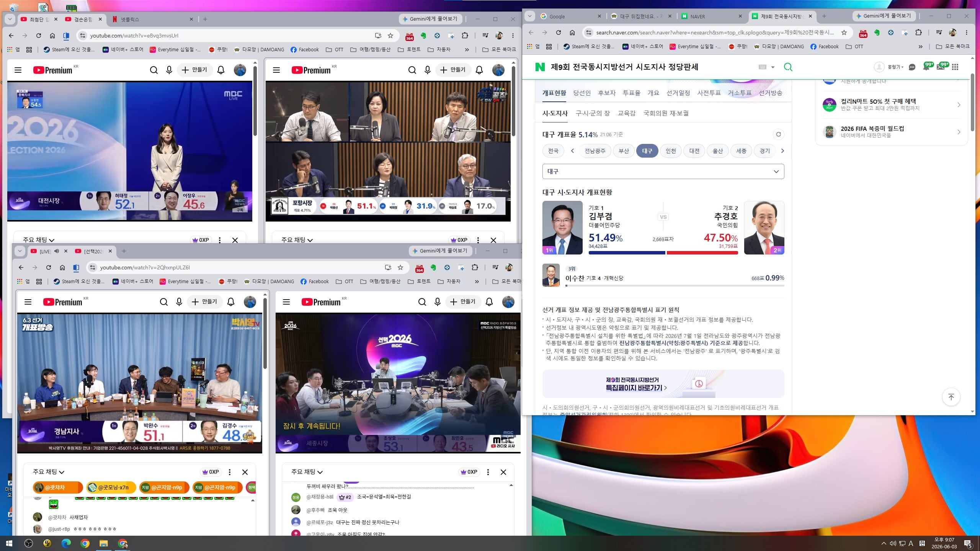
Task: Switch to the 당선인 tab
Action: pos(582,93)
